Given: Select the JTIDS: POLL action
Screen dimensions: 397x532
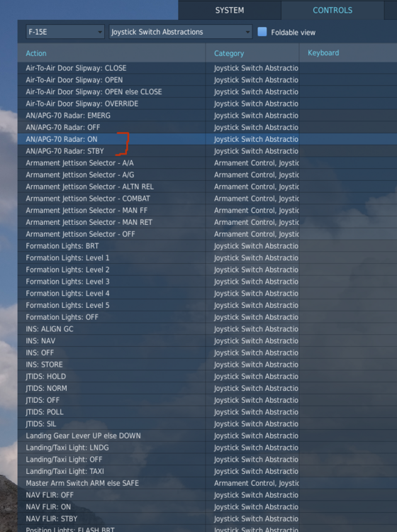Looking at the screenshot, I should 45,412.
